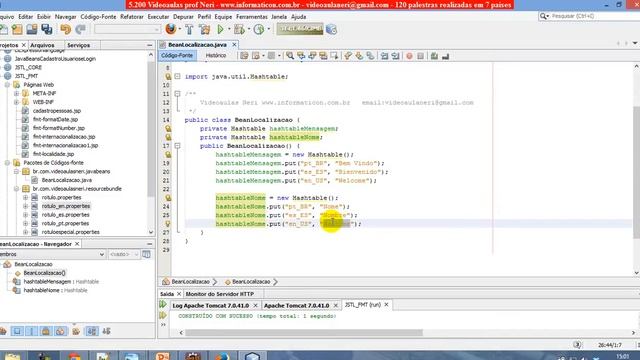Click the Debug Project icon

pyautogui.click(x=240, y=29)
